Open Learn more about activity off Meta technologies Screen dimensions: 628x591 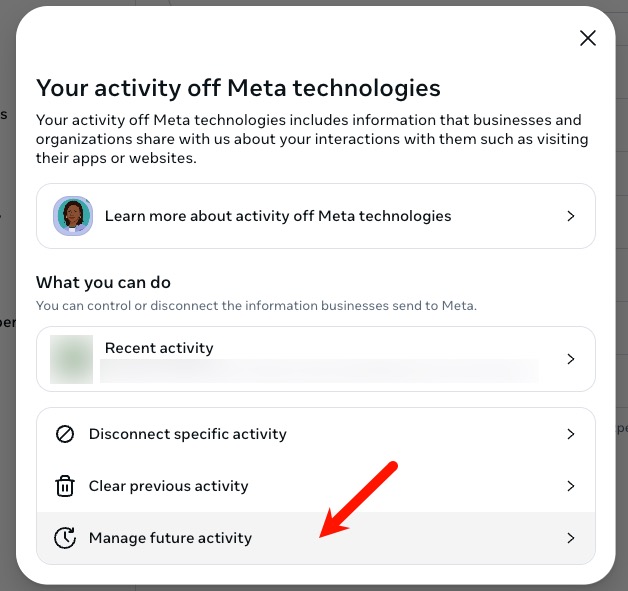(278, 216)
